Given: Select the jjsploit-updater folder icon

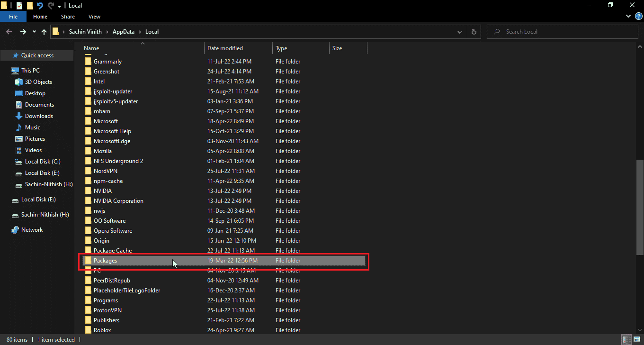Looking at the screenshot, I should pyautogui.click(x=88, y=91).
